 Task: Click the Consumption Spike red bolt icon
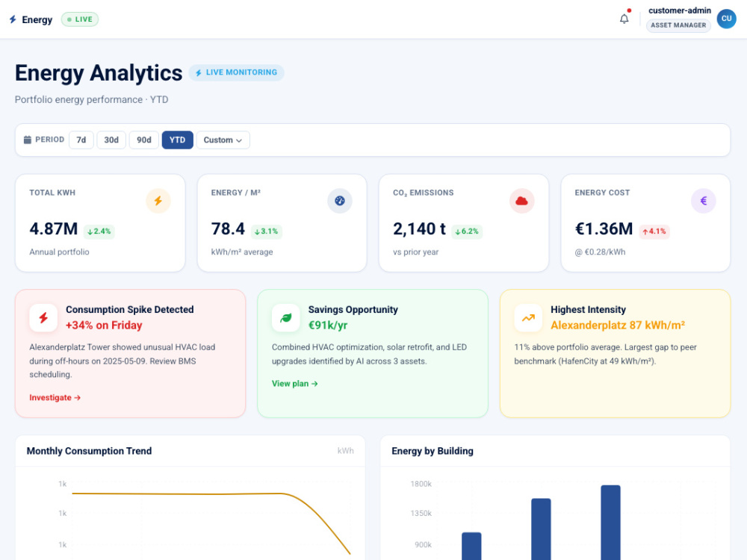(43, 317)
